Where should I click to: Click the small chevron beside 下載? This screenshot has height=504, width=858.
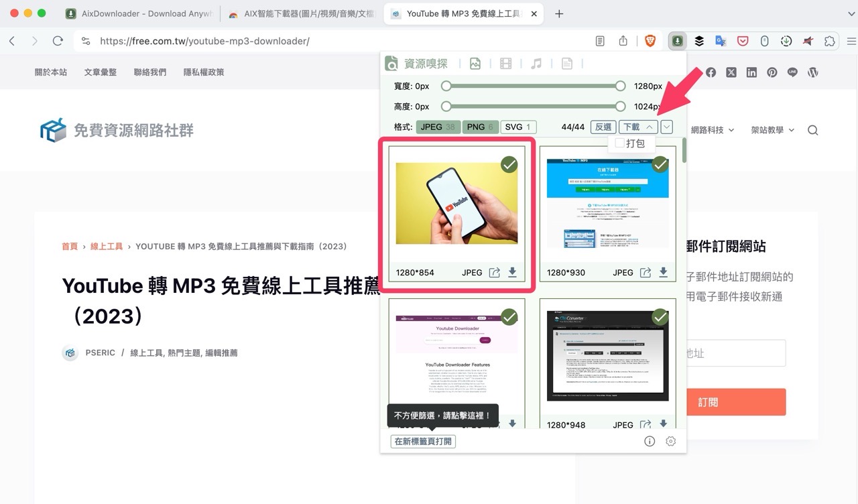tap(666, 127)
